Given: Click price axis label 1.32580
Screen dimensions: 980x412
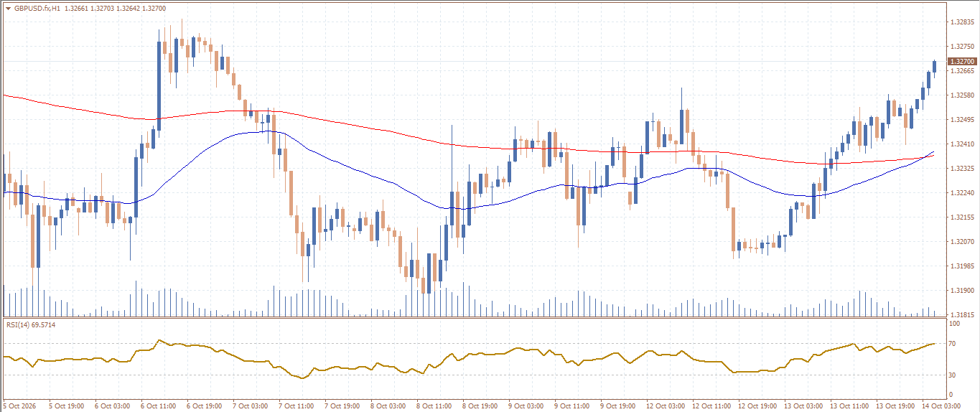Looking at the screenshot, I should [x=961, y=95].
